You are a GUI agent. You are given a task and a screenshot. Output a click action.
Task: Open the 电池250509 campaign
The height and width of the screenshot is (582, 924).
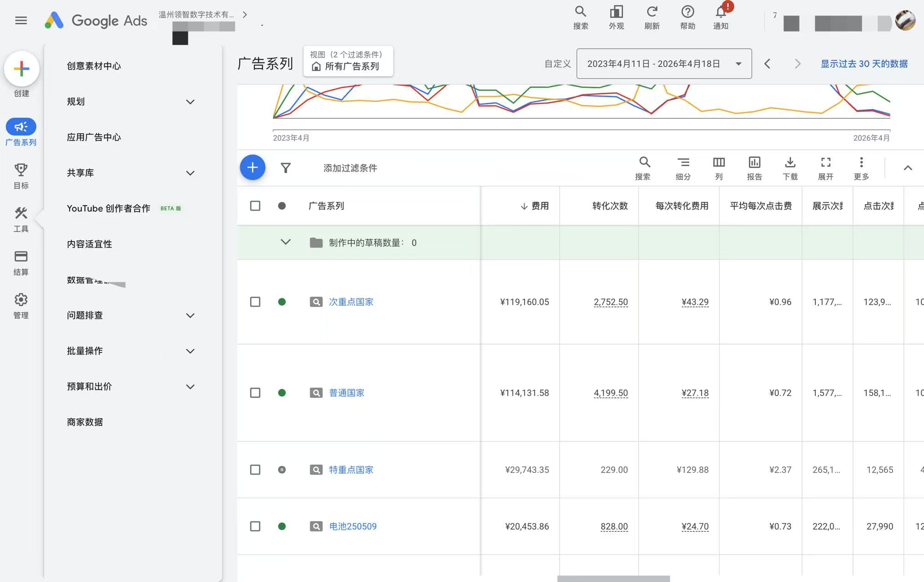(353, 526)
